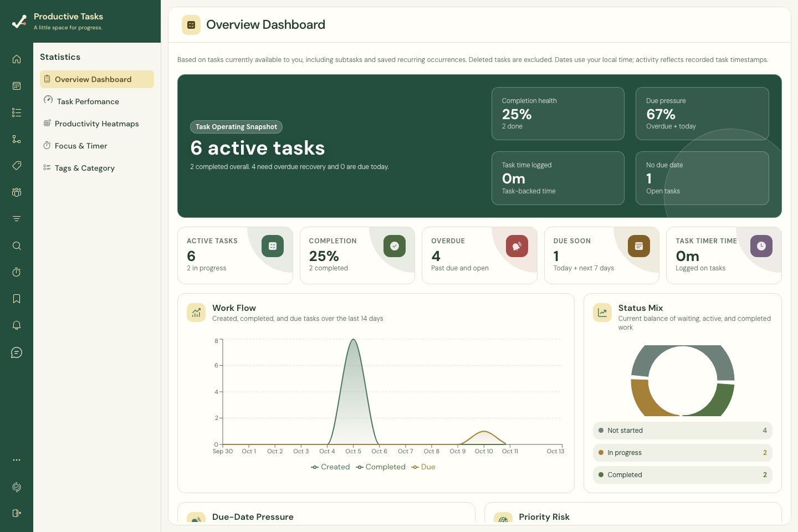Click the Priority Risk section title
This screenshot has height=532, width=798.
tap(544, 517)
